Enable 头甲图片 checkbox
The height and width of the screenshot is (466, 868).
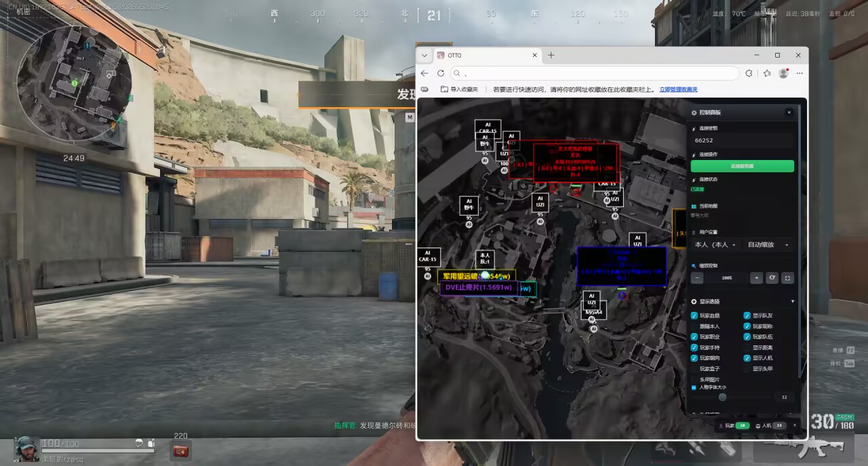click(x=694, y=379)
